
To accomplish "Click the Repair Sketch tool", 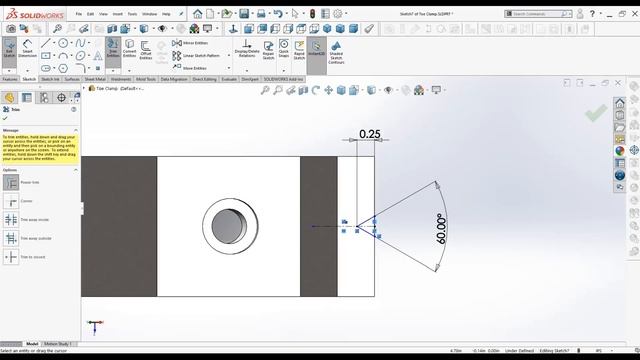I will [x=268, y=50].
